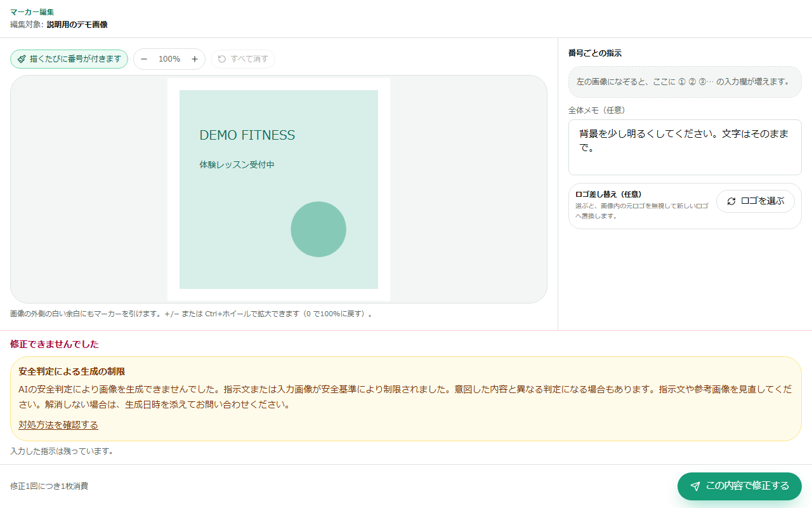Click the ロゴ差し替え（任意） label

pyautogui.click(x=608, y=194)
